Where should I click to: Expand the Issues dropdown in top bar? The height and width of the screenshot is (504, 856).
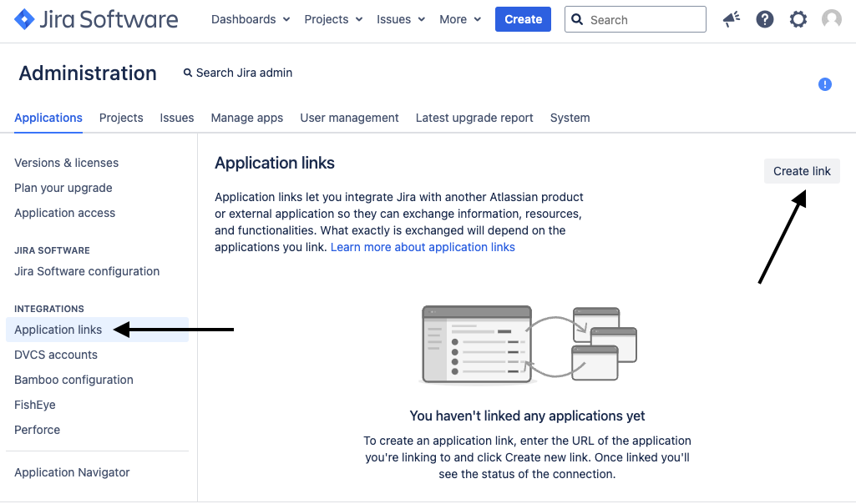coord(401,20)
